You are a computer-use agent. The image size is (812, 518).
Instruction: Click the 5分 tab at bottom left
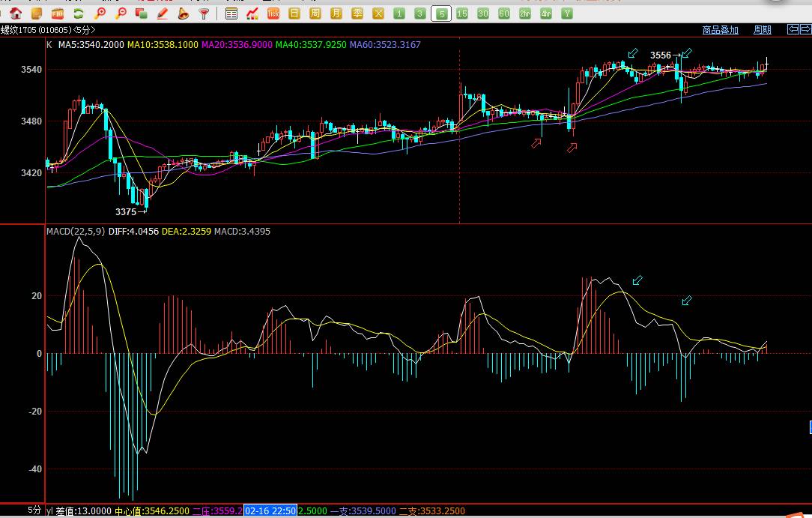[34, 511]
